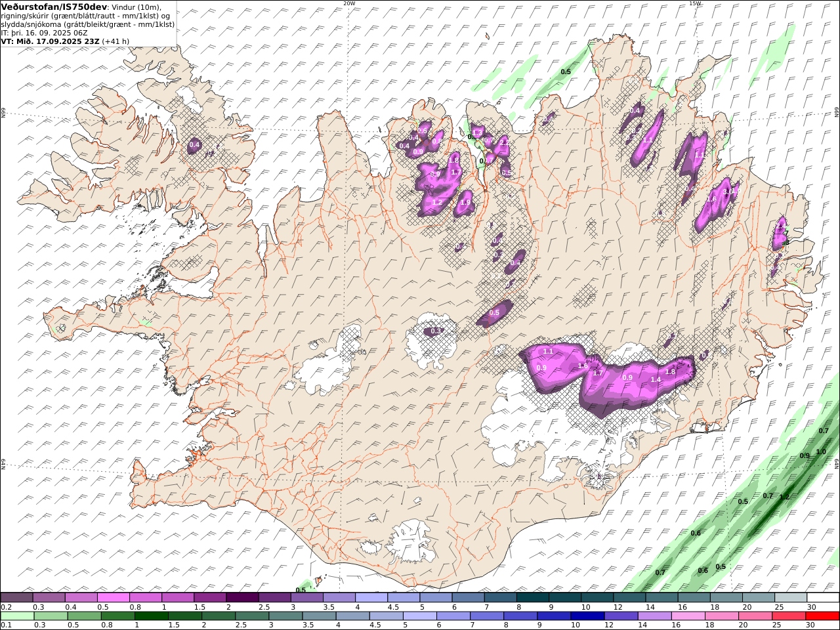Screen dimensions: 840x630
Task: Click the '14' label in the snow legend row
Action: click(x=650, y=607)
